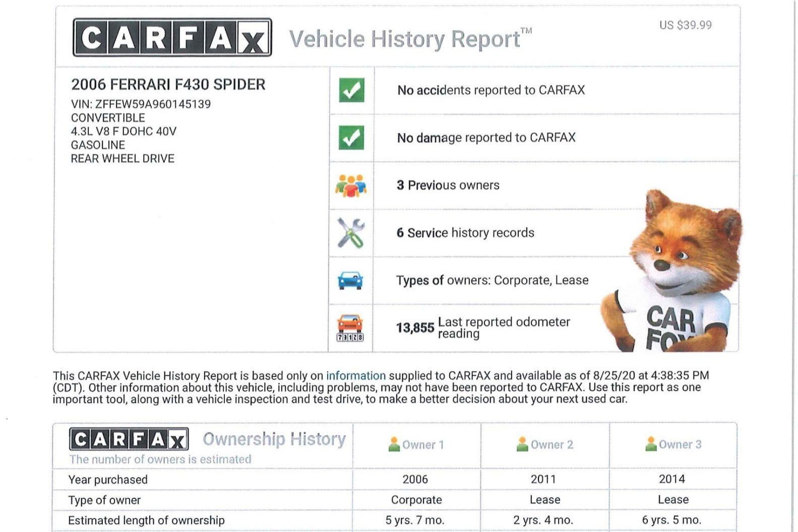The height and width of the screenshot is (532, 798).
Task: Click the 'Corporate' owner type cell
Action: 416,500
